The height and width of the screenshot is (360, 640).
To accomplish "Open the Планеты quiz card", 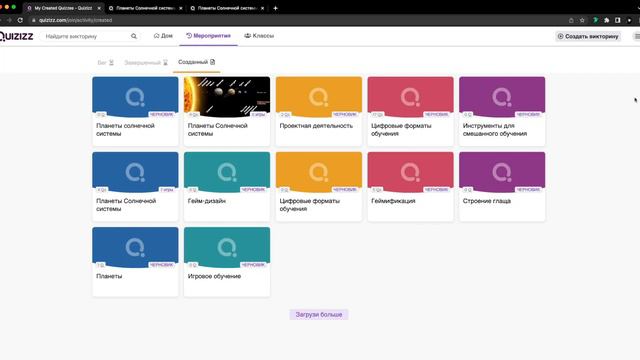I will coord(135,262).
